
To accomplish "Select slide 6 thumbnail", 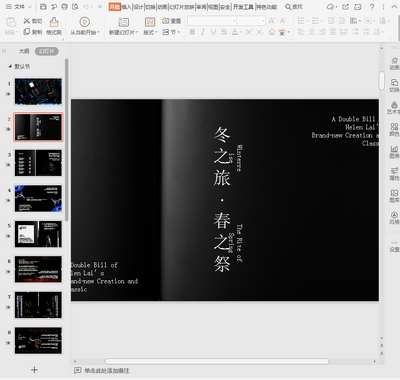I will click(38, 269).
